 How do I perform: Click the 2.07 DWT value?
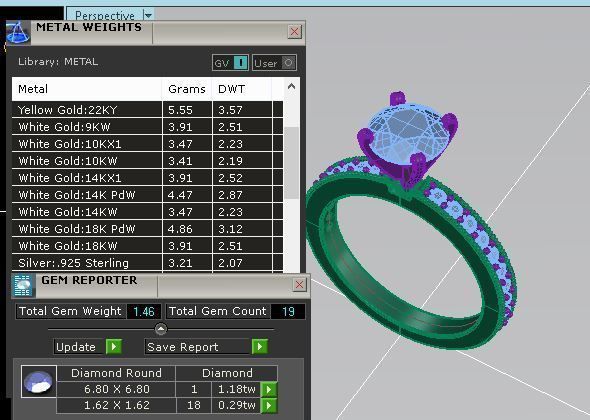(230, 263)
